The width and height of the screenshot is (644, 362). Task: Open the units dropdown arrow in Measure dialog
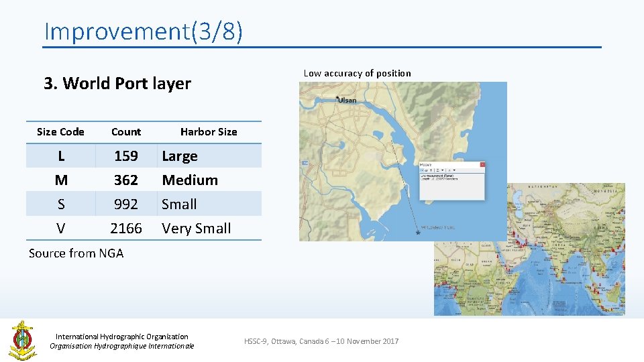click(442, 170)
